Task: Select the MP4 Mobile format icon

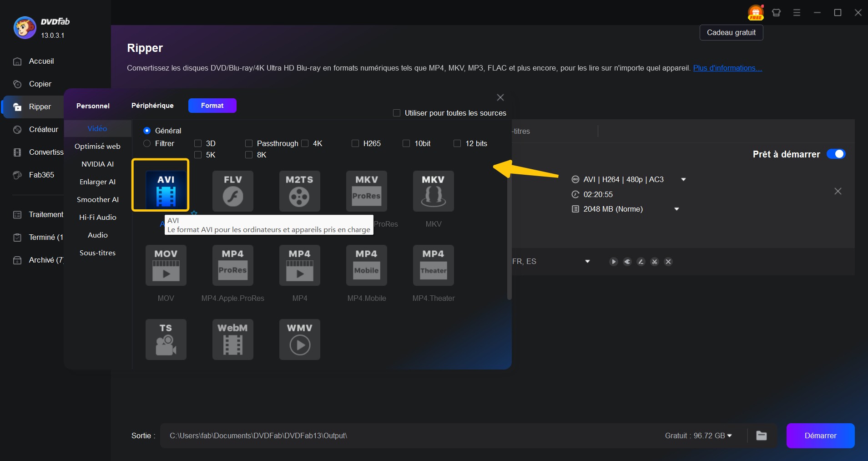Action: point(366,265)
